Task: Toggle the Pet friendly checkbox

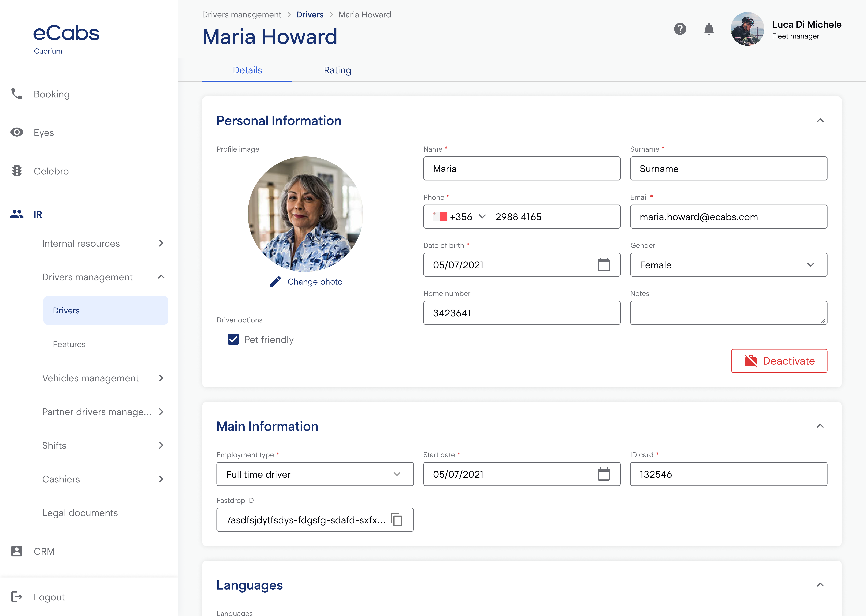Action: (x=233, y=339)
